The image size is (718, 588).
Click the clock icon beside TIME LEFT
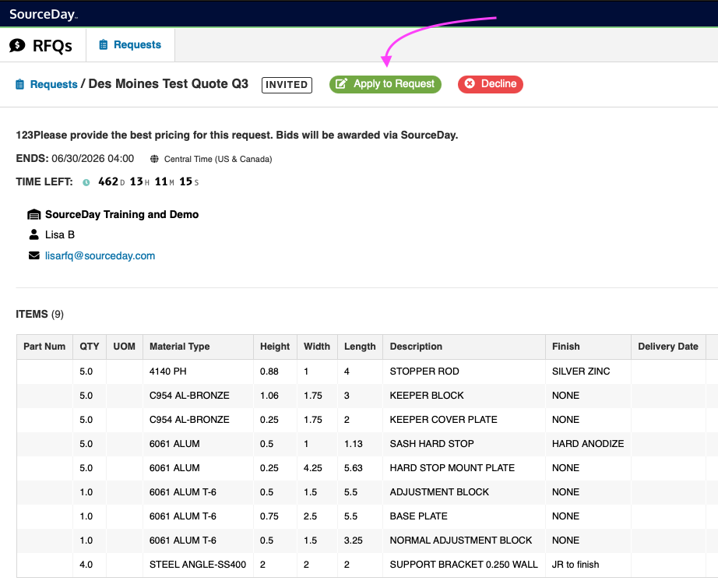click(86, 182)
